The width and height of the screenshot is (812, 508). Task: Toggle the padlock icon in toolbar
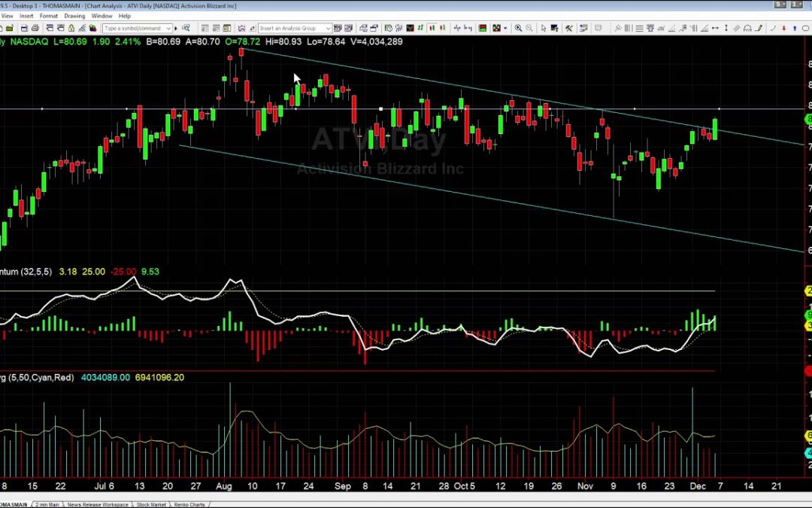coord(71,29)
